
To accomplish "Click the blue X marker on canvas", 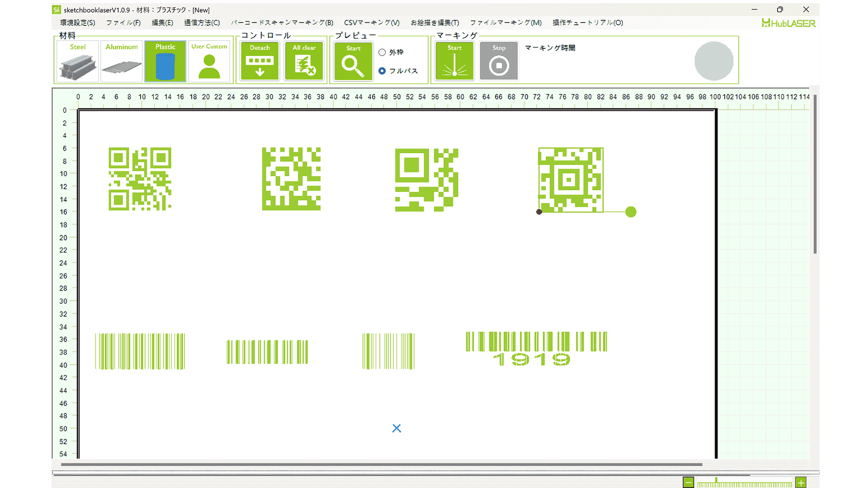I will pos(396,428).
